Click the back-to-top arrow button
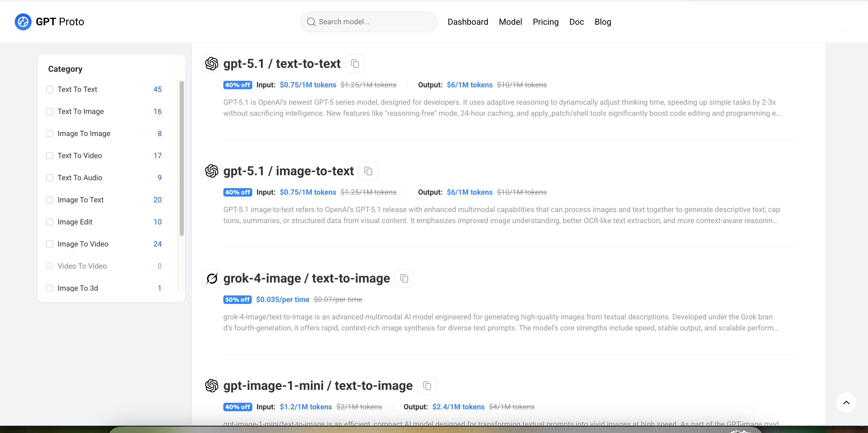Image resolution: width=868 pixels, height=433 pixels. (846, 402)
